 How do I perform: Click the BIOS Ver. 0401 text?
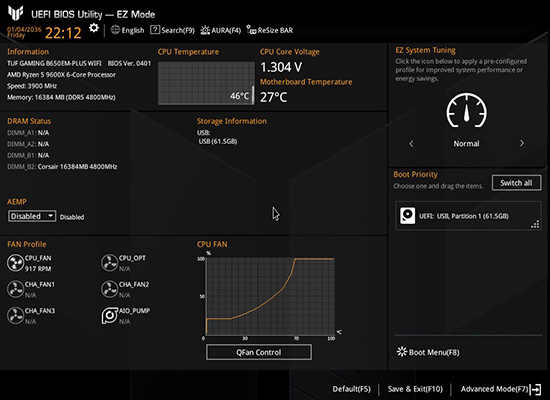[129, 63]
